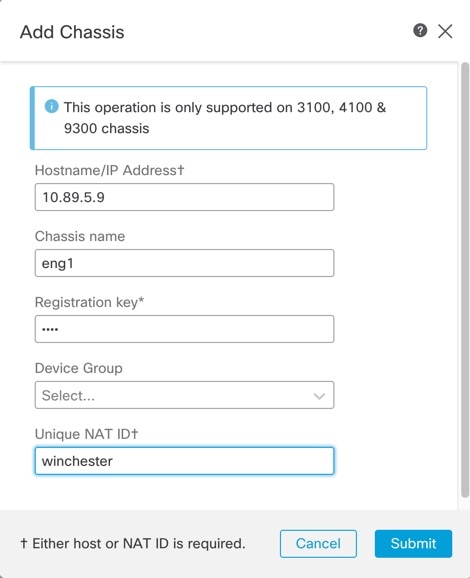470x578 pixels.
Task: Click the Hostname/IP Address label
Action: pos(109,170)
